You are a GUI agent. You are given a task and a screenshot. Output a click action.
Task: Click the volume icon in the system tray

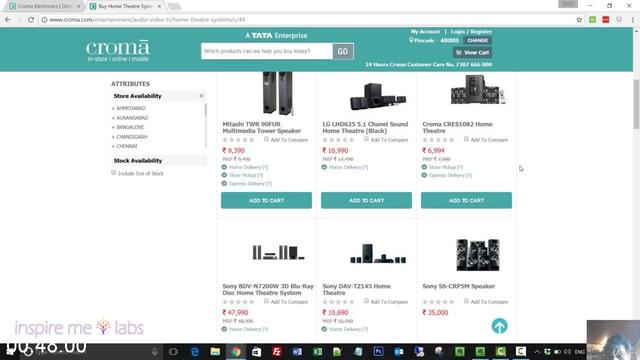coord(567,351)
